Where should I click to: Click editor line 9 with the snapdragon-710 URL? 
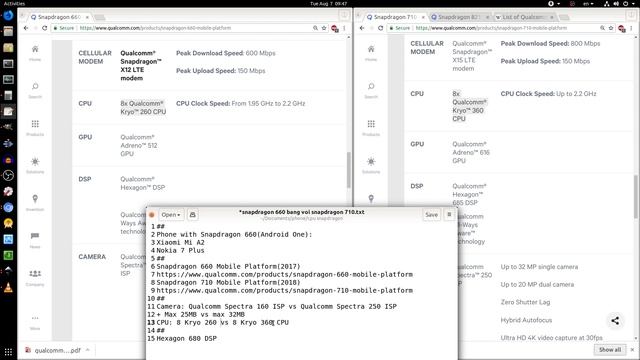point(284,290)
